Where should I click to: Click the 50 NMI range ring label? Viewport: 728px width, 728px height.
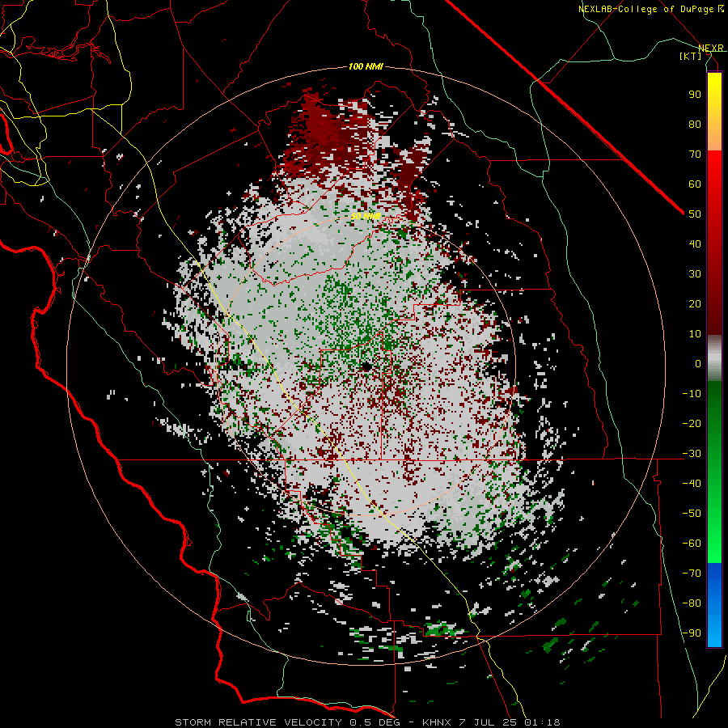(x=366, y=216)
